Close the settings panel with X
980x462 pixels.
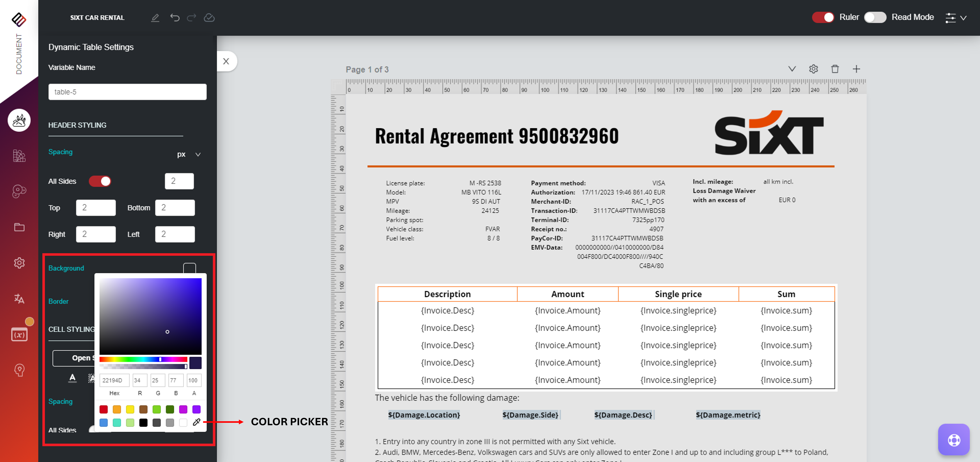click(226, 61)
